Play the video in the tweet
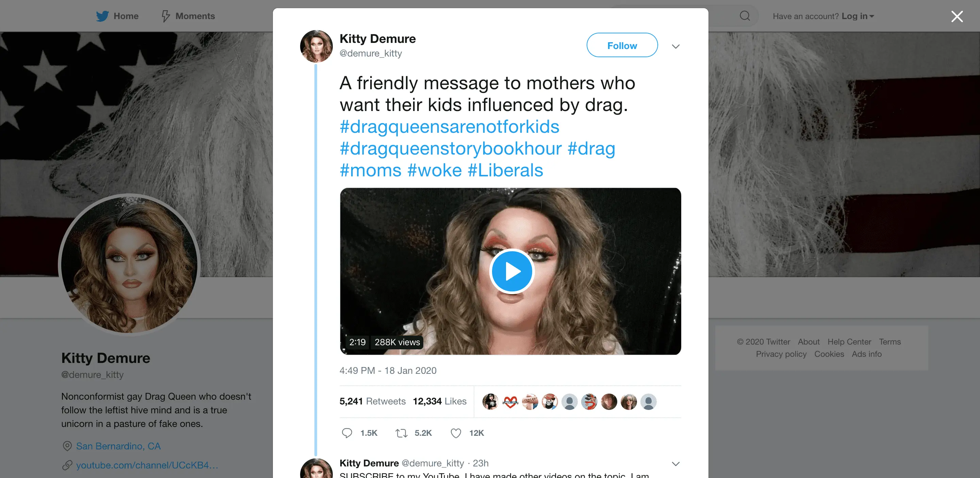This screenshot has width=980, height=478. coord(512,271)
